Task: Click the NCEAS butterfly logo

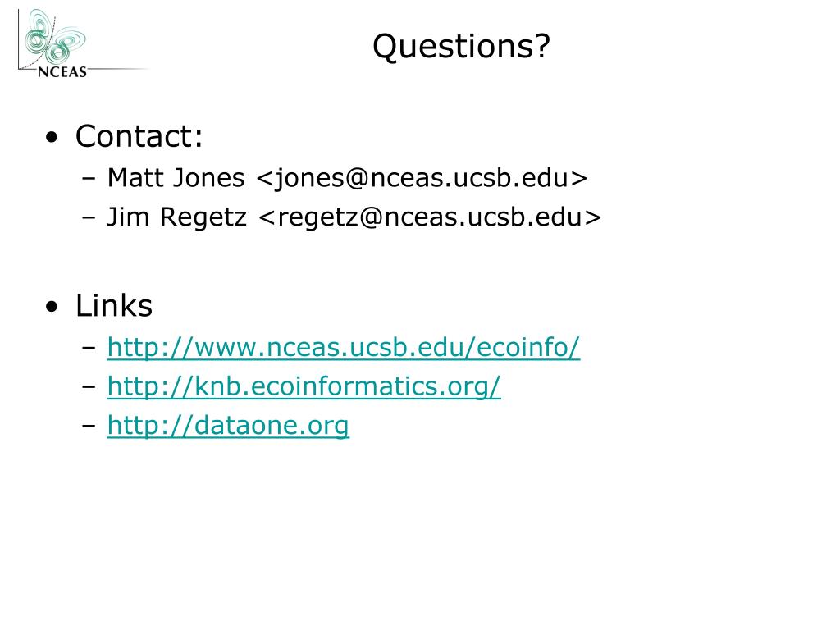Action: (56, 36)
